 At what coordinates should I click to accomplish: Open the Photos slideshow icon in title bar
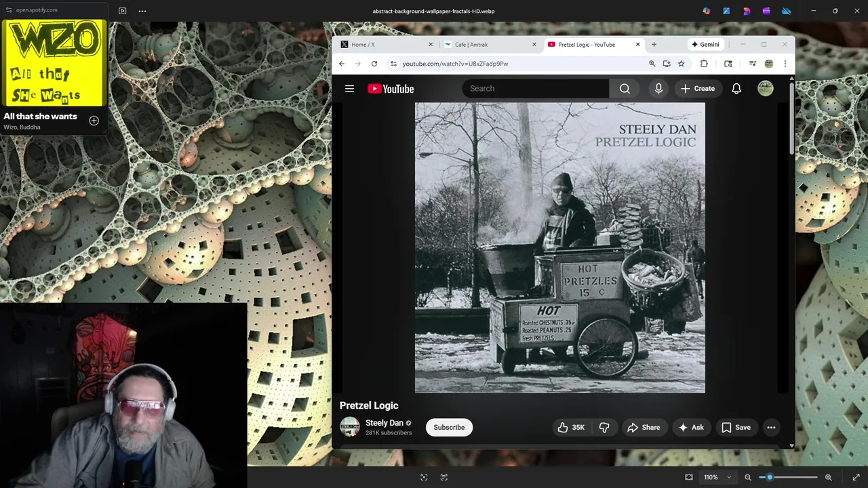pos(122,11)
